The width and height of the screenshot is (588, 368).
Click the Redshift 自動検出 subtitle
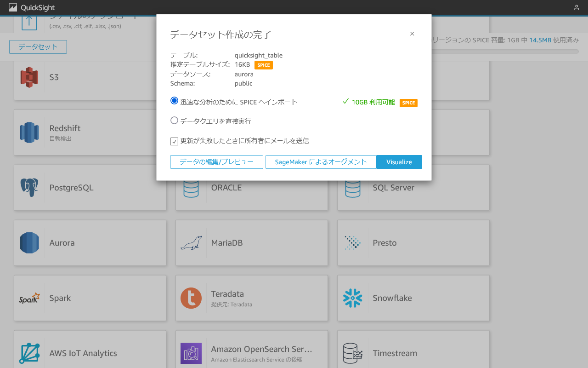(x=61, y=138)
